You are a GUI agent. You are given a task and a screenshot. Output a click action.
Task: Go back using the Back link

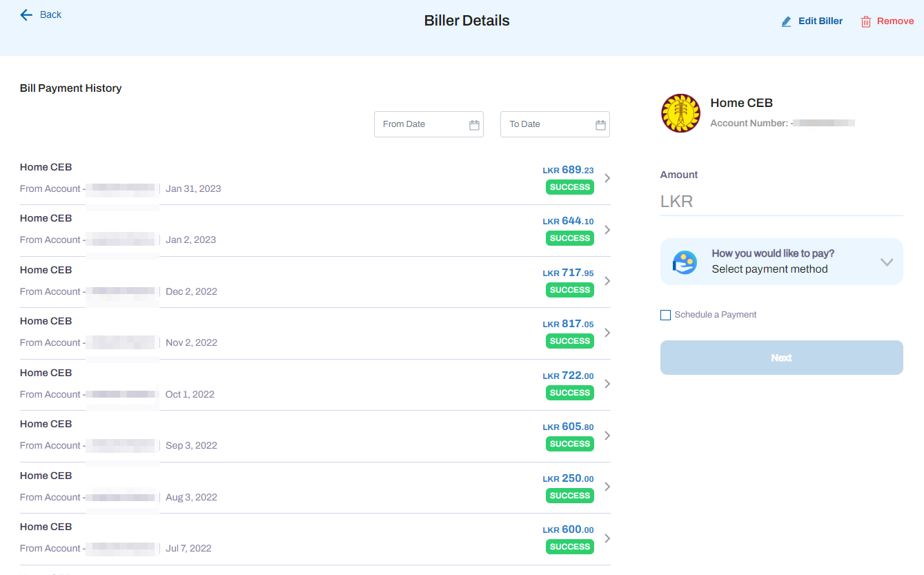(50, 14)
